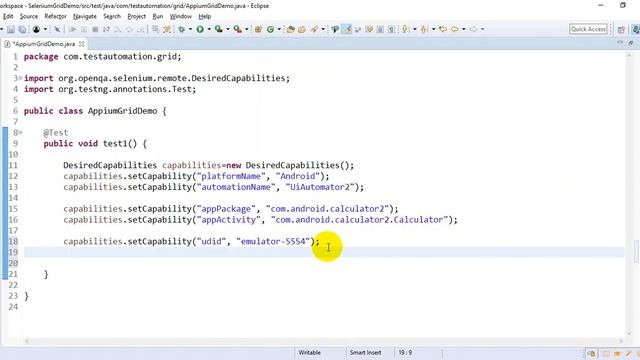
Task: Toggle Skip All Breakpoints
Action: pyautogui.click(x=57, y=29)
